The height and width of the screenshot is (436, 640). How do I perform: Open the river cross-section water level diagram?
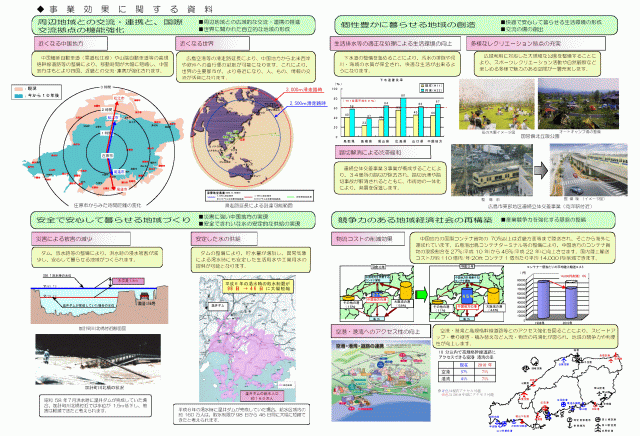(99, 300)
